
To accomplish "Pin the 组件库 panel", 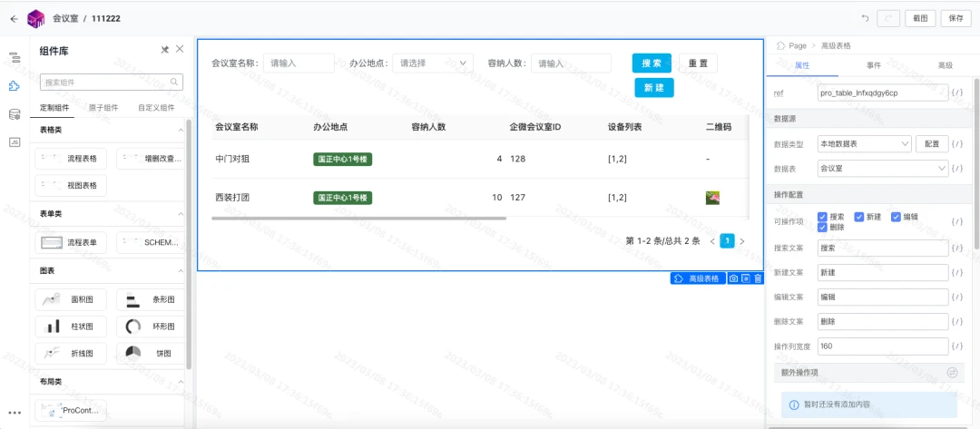I will click(x=165, y=49).
